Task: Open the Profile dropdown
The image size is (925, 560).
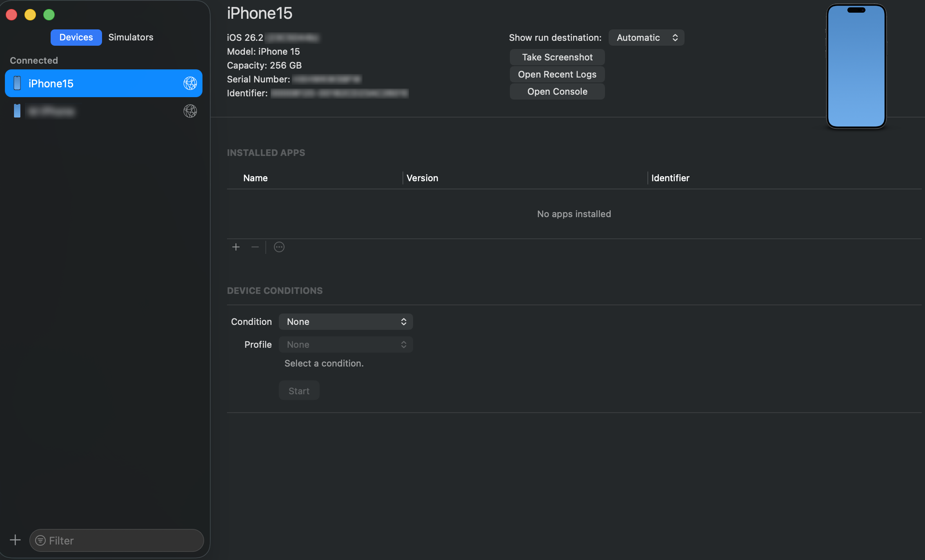Action: click(345, 344)
